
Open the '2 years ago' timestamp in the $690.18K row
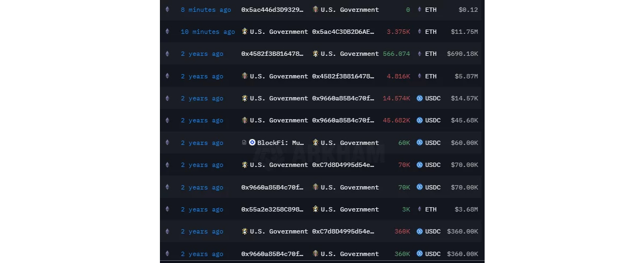(x=202, y=54)
